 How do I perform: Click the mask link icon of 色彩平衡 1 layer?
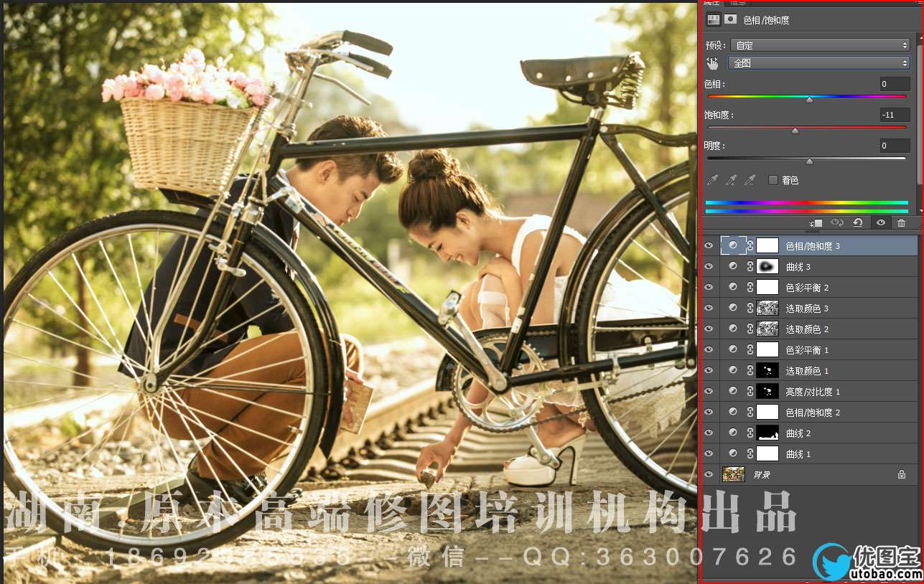(750, 349)
